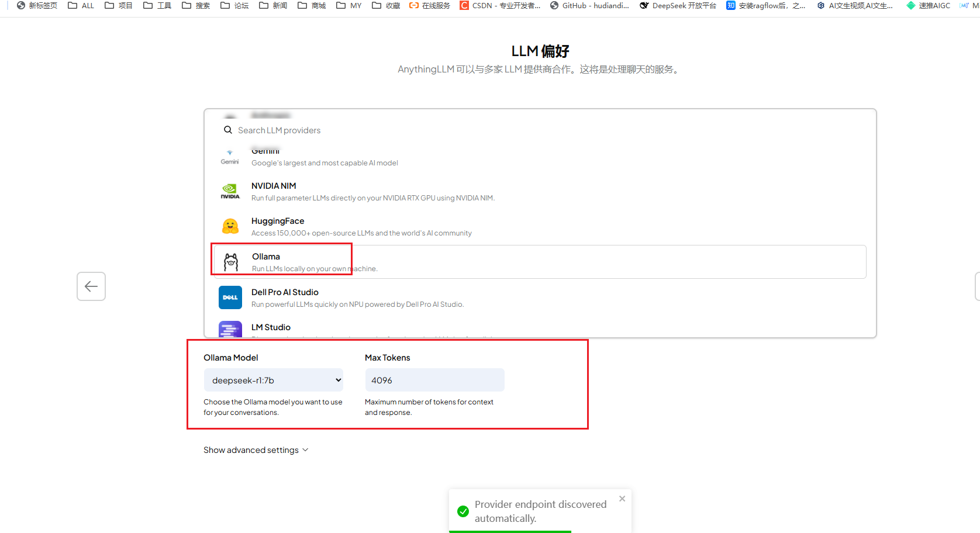Click the search magnifier icon

pos(228,130)
